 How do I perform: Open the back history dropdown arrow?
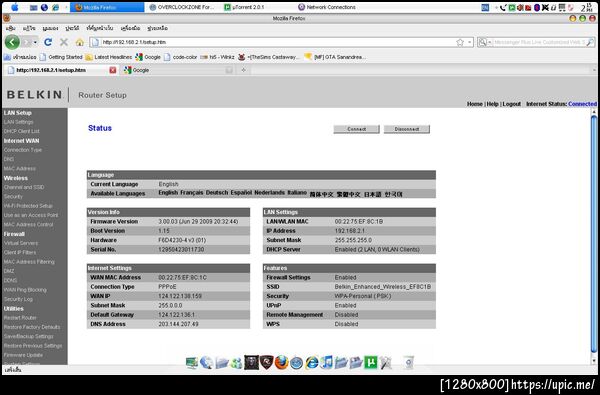pos(35,42)
